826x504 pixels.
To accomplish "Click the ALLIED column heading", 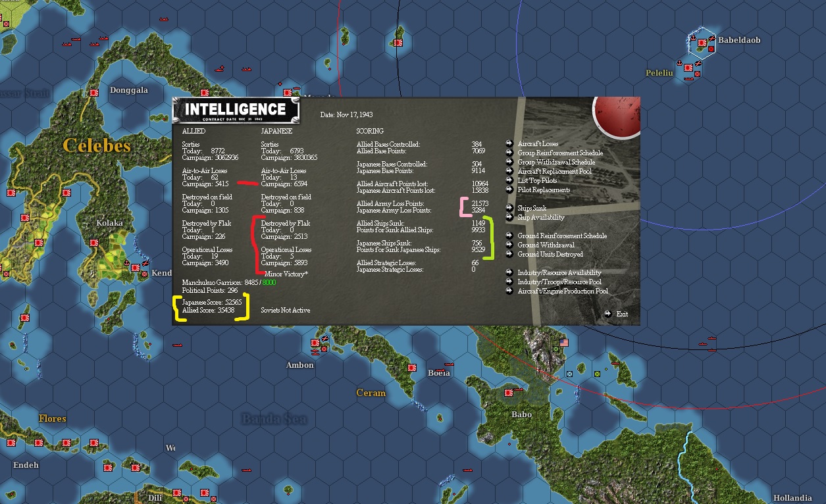I will [x=194, y=131].
